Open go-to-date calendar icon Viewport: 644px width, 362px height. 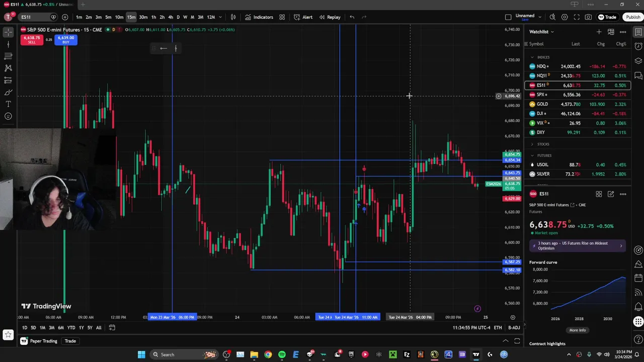[112, 328]
